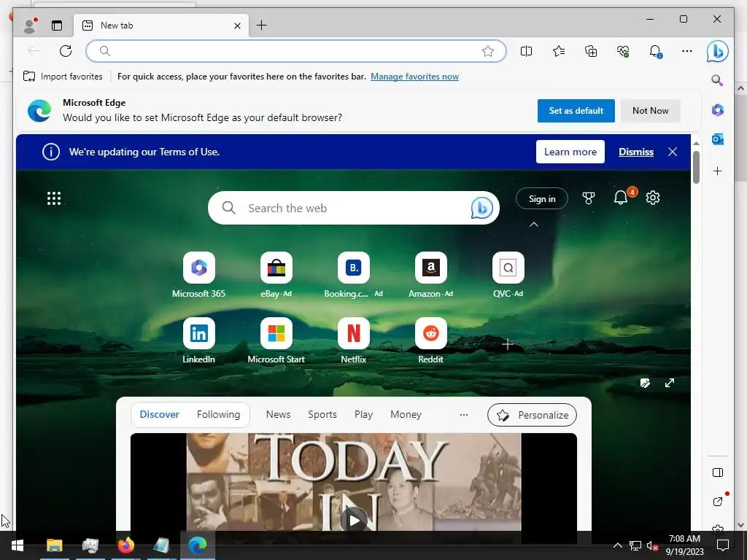Open page notifications bell with badge 4
The image size is (747, 560).
(622, 197)
